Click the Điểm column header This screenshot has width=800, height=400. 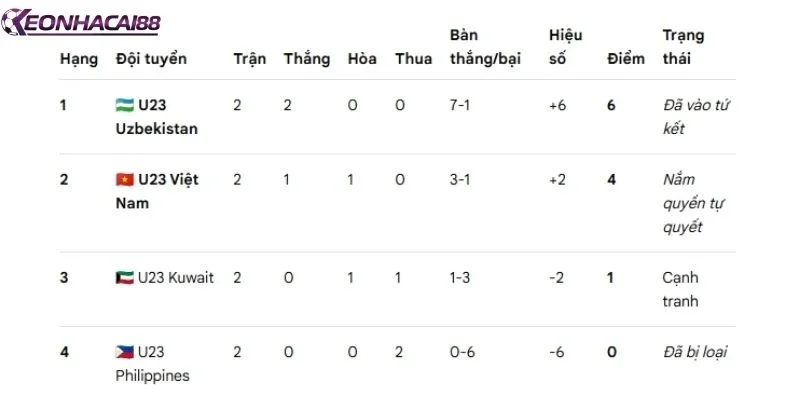coord(626,59)
